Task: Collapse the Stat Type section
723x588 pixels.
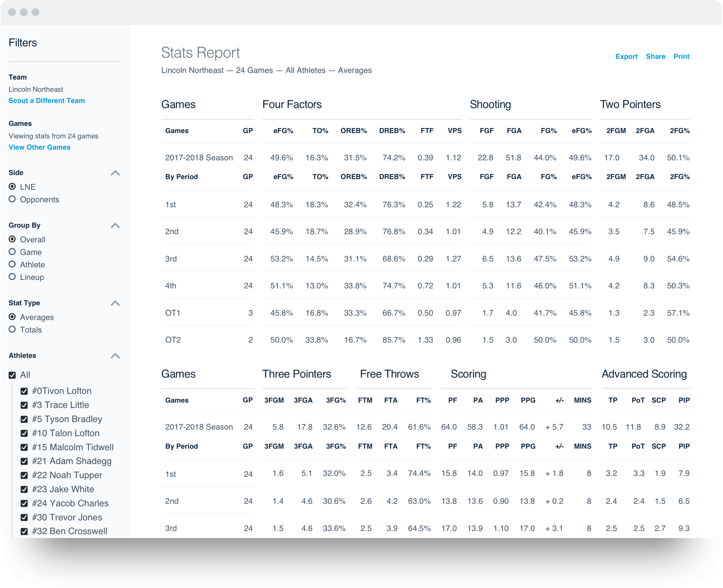Action: point(115,303)
